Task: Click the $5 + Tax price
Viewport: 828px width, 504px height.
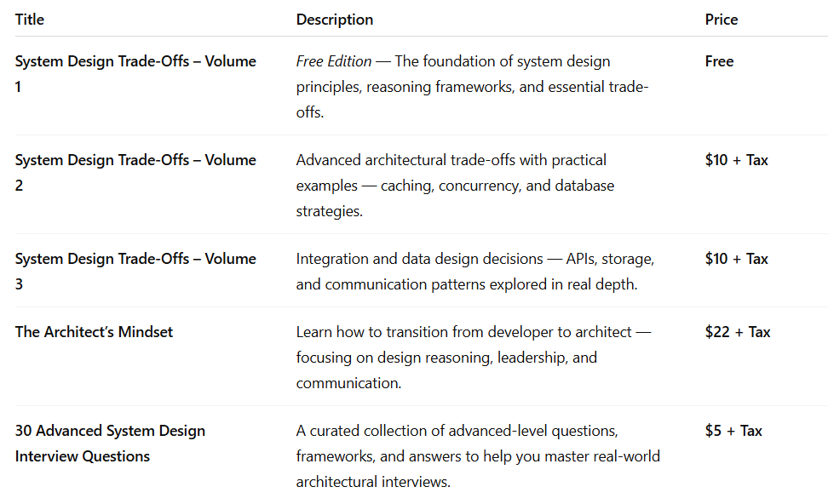Action: pyautogui.click(x=733, y=431)
